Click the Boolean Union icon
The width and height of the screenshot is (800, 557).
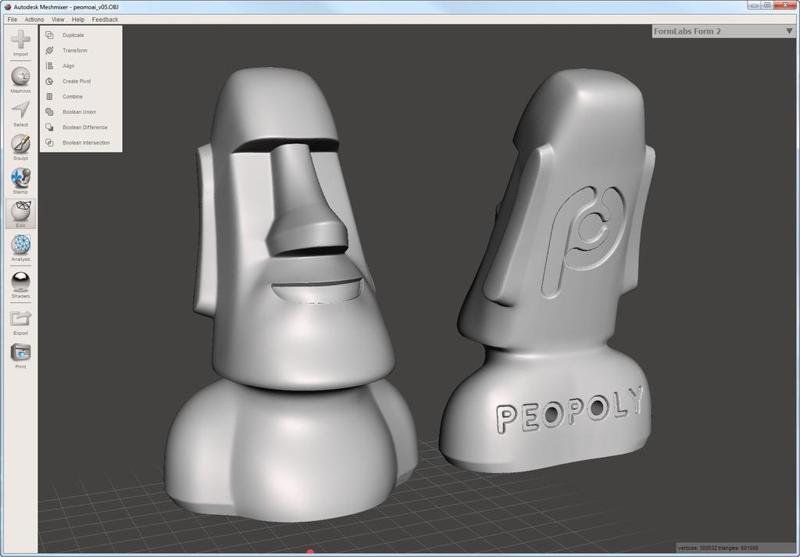(49, 112)
